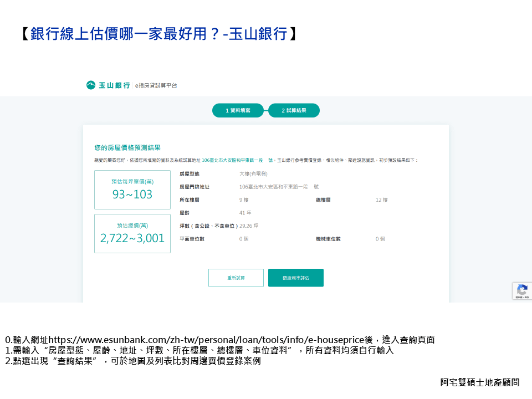
Task: Click the 預估每坪單價(萬) label
Action: coord(132,182)
